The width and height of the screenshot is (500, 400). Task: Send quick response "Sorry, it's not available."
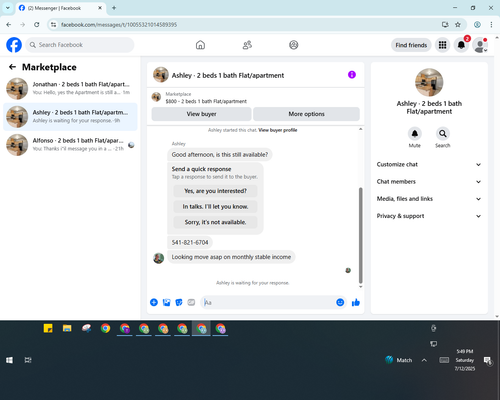point(215,222)
